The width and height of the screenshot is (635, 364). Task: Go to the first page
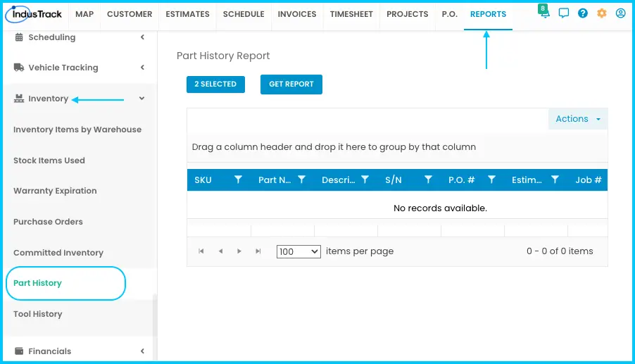(201, 251)
